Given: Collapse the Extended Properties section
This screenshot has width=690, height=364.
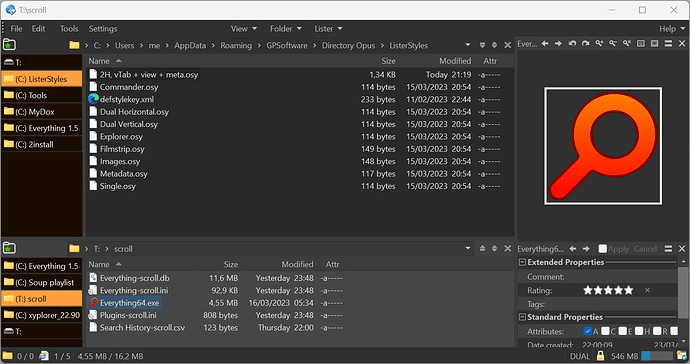Looking at the screenshot, I should point(522,262).
